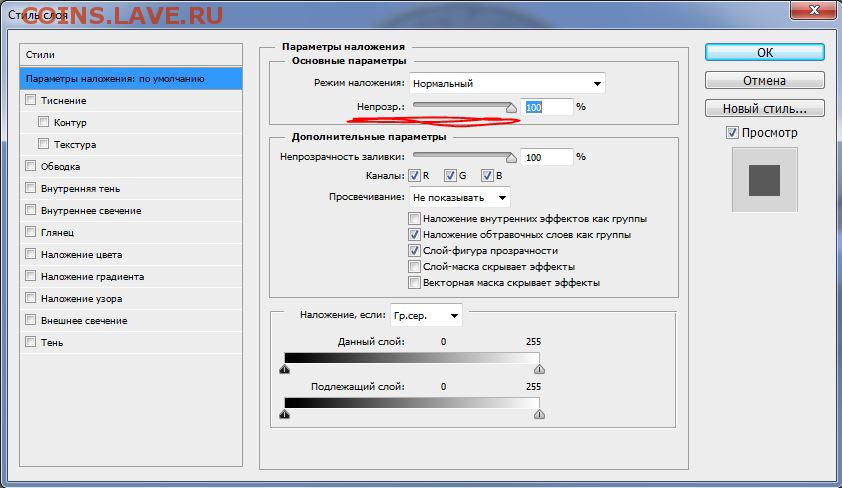Click Подлежащий слой white point marker
The image size is (842, 488).
pyautogui.click(x=540, y=414)
